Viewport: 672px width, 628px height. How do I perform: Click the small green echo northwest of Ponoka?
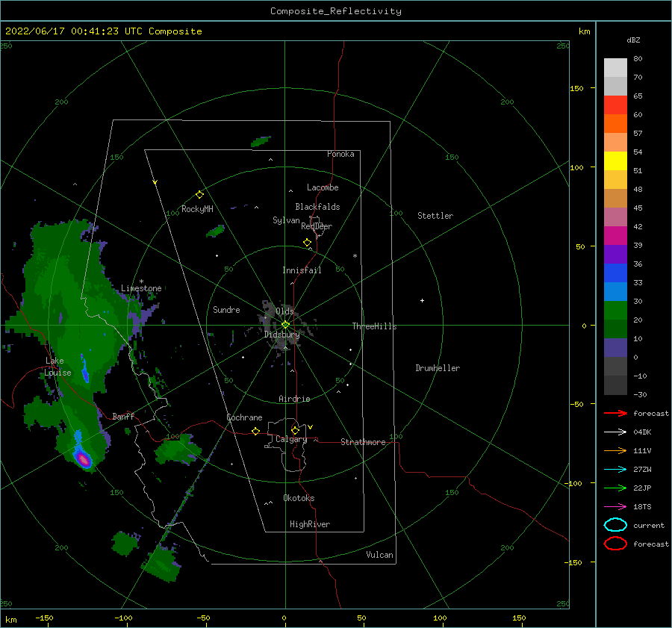261,141
